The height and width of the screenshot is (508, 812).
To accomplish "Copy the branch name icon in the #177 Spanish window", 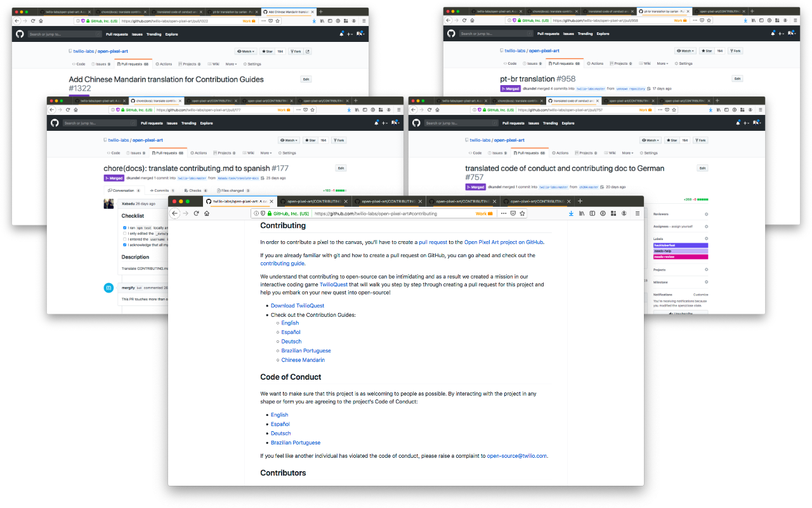I will [263, 178].
